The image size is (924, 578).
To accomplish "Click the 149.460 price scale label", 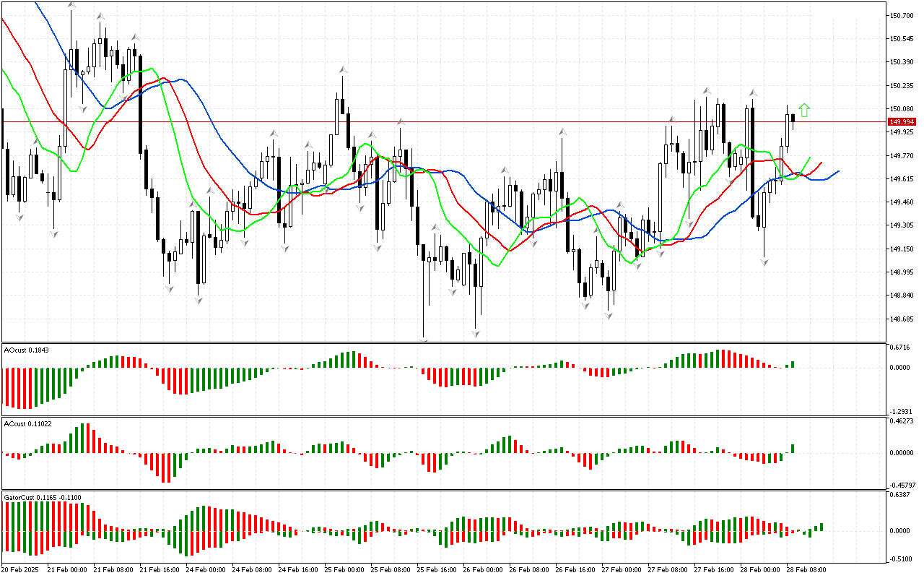I will pos(902,203).
